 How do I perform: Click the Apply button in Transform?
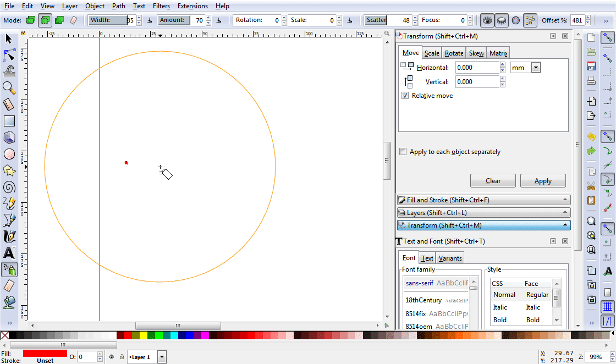click(542, 180)
